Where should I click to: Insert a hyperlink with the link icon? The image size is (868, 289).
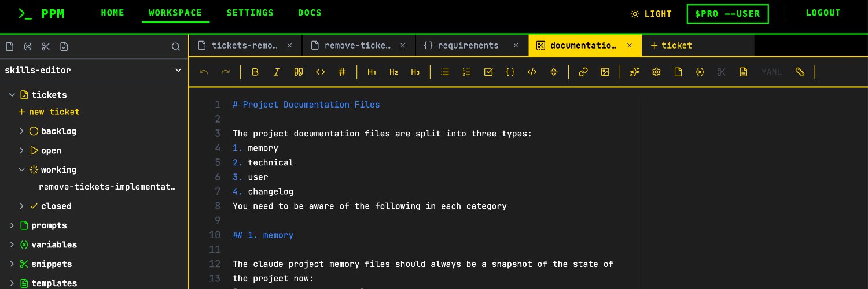click(583, 72)
